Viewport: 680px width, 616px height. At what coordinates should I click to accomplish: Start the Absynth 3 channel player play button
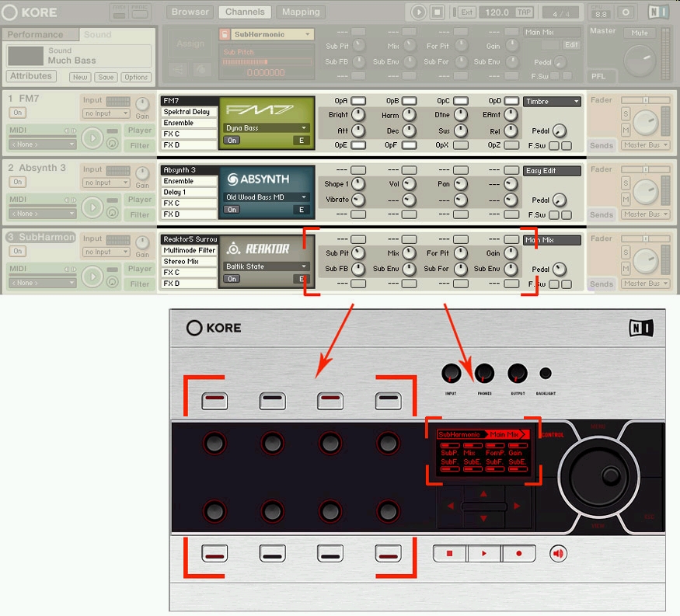tap(92, 207)
